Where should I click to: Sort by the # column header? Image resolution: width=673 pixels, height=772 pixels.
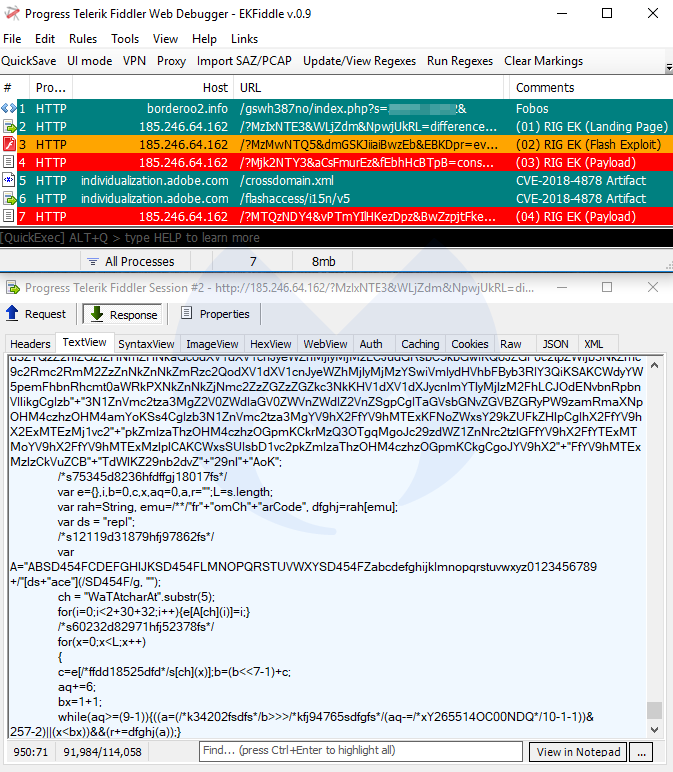15,88
